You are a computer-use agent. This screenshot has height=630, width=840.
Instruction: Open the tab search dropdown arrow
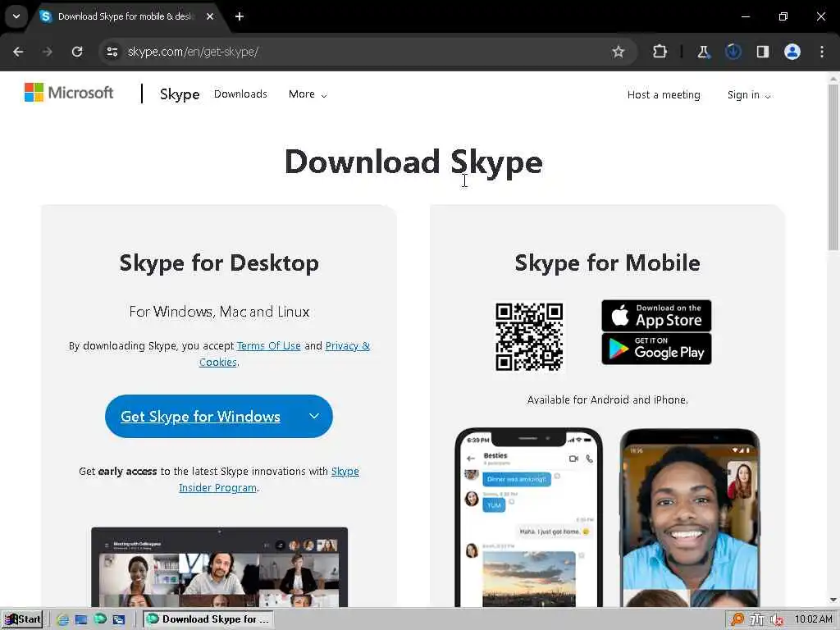point(16,16)
